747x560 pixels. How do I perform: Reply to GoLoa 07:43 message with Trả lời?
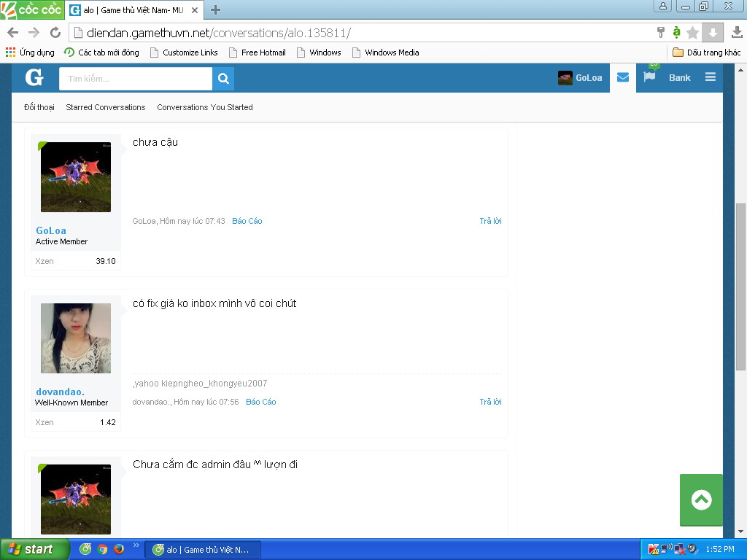[490, 221]
